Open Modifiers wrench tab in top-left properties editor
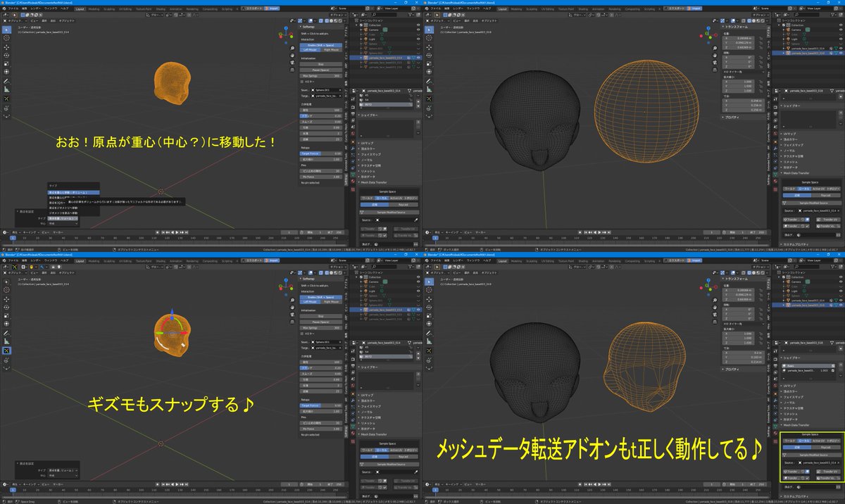845x504 pixels. point(353,149)
